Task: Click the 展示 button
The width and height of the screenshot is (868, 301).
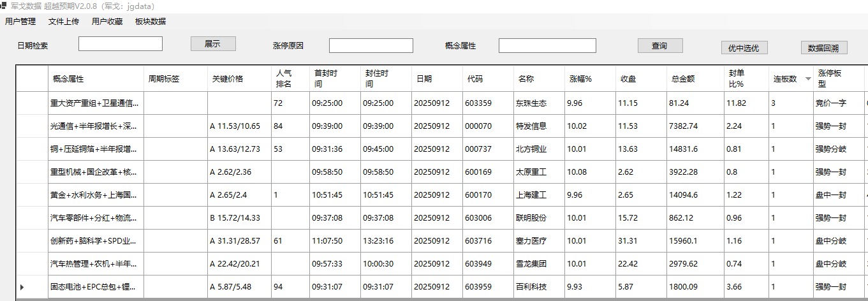Action: (213, 44)
